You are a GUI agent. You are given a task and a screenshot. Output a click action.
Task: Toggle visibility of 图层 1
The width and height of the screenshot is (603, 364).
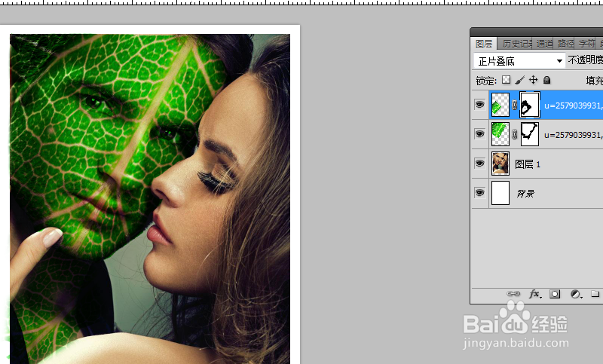(479, 164)
